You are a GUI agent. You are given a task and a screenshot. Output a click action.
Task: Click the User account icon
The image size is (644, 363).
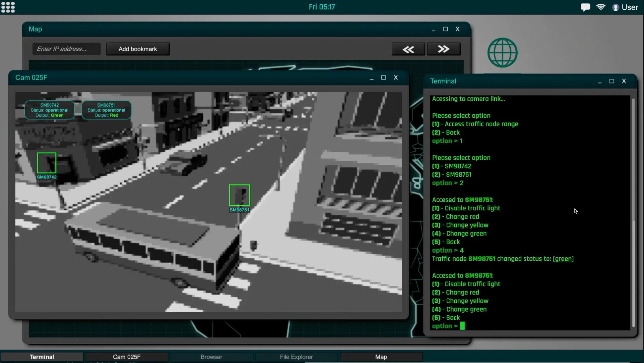(616, 7)
